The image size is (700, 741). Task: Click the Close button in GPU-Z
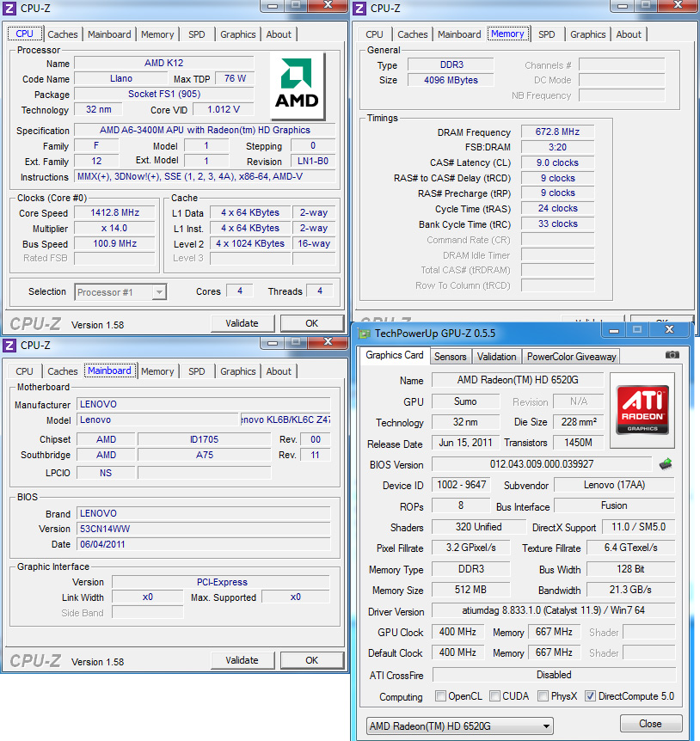click(650, 724)
